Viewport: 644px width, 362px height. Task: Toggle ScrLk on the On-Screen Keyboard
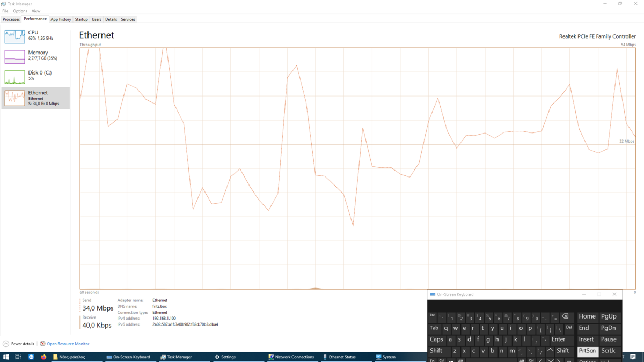[x=609, y=351]
